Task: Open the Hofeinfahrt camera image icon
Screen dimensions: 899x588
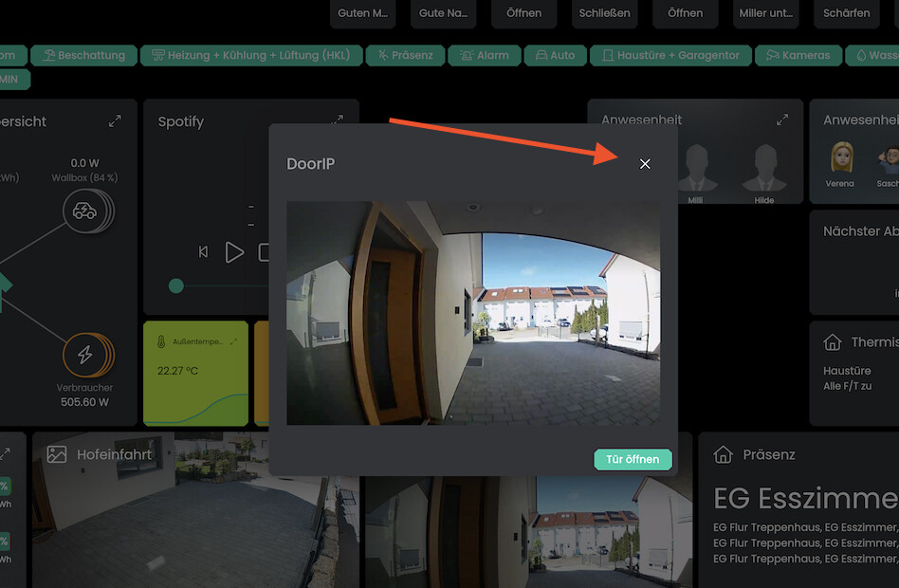Action: pyautogui.click(x=56, y=454)
